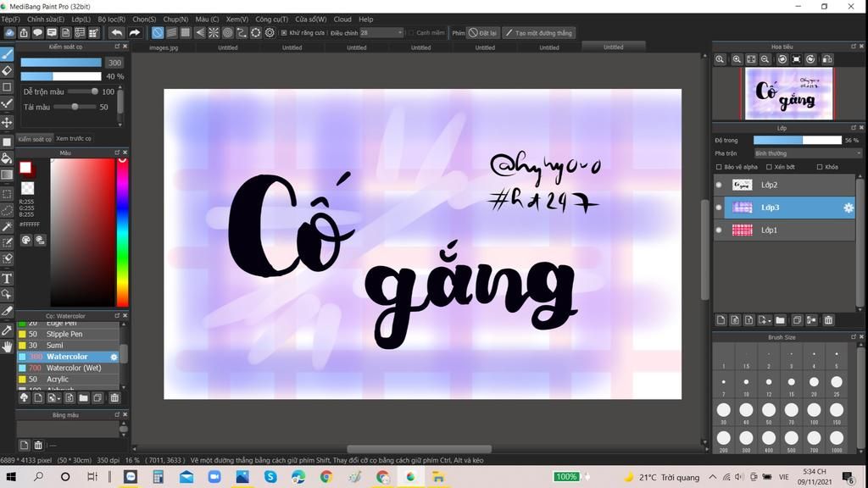Hide the Lớp2 layer visibility dot

[719, 185]
